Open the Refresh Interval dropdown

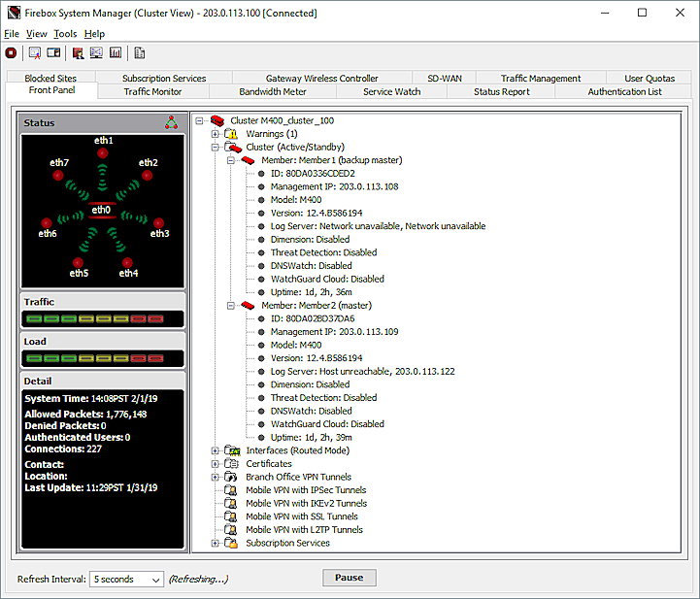127,579
